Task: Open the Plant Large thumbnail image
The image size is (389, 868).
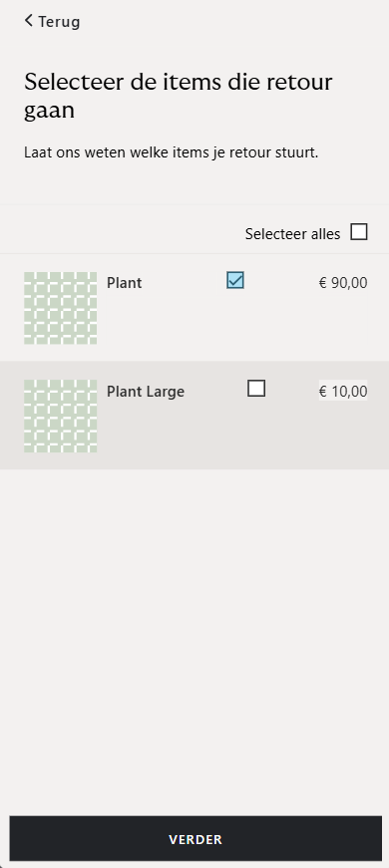Action: pos(61,416)
